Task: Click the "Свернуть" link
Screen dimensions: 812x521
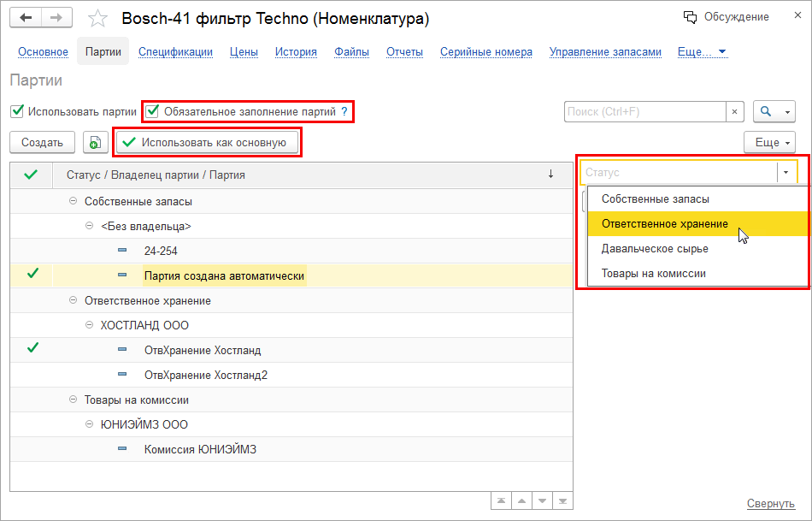Action: [x=771, y=504]
